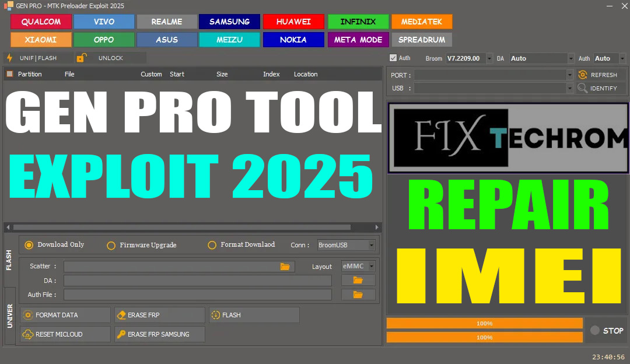Screen dimensions: 630x364
Task: Click the UNLOCK button label
Action: tap(111, 58)
